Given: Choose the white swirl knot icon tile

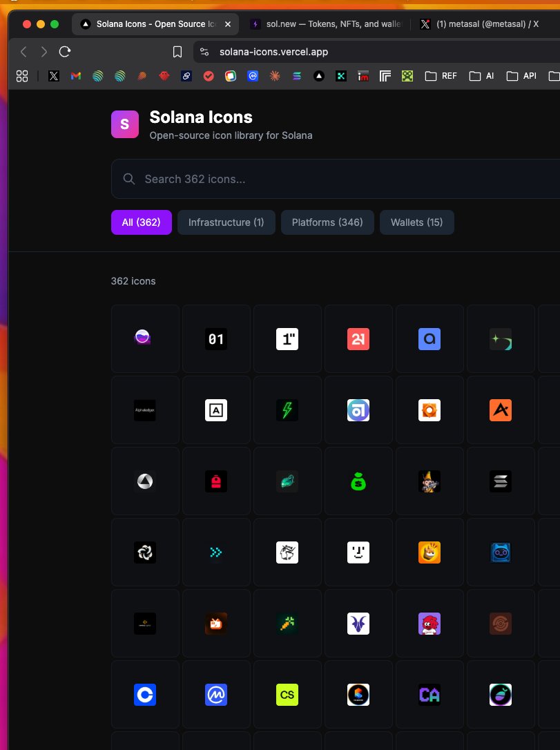Looking at the screenshot, I should click(x=145, y=552).
